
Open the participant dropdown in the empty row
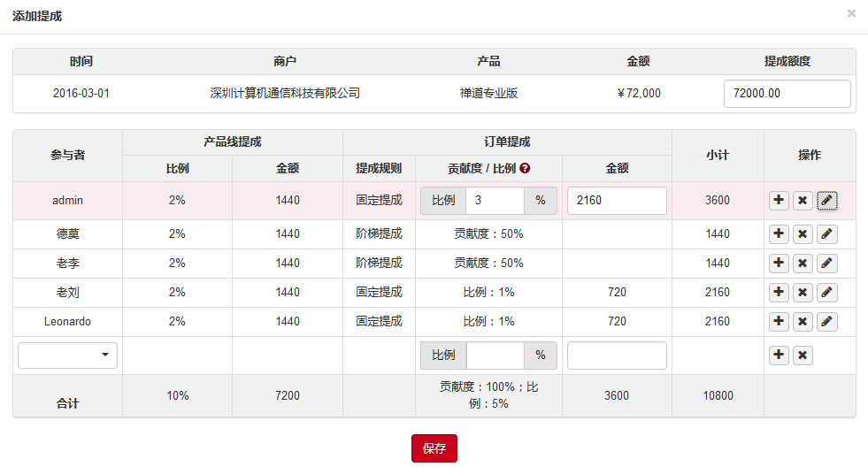pos(67,355)
